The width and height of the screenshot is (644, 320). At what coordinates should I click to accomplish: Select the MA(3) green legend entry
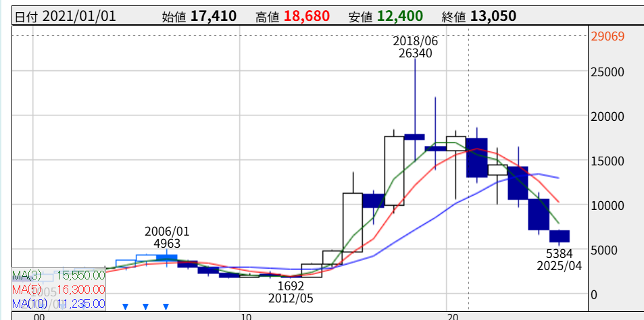(59, 275)
